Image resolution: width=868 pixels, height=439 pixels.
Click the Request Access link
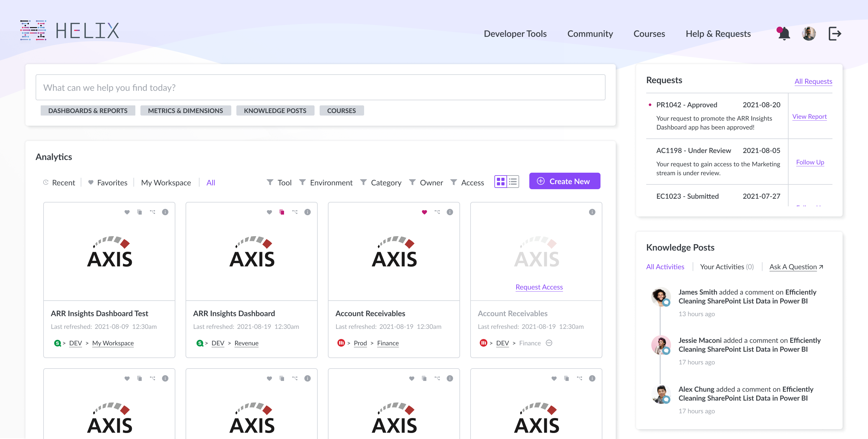tap(539, 287)
